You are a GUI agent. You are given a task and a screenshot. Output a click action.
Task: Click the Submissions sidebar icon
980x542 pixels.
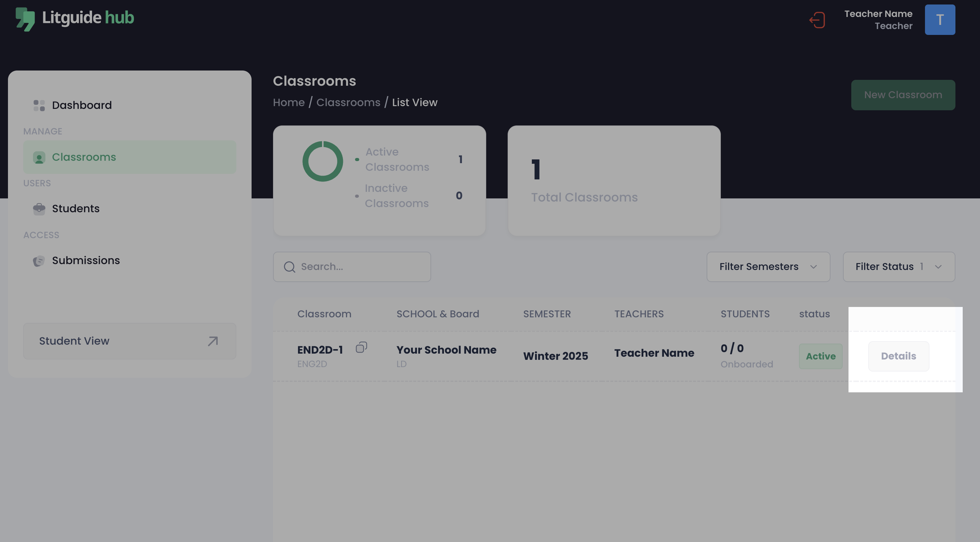pyautogui.click(x=39, y=261)
